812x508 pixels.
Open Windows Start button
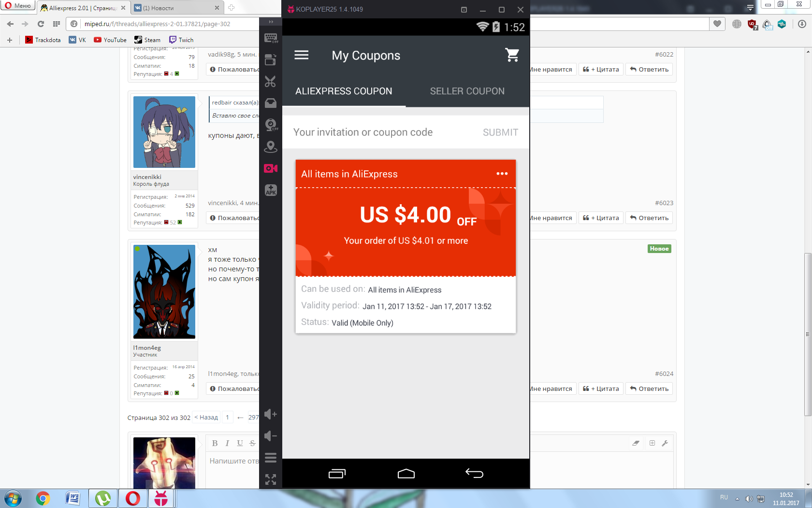point(13,498)
